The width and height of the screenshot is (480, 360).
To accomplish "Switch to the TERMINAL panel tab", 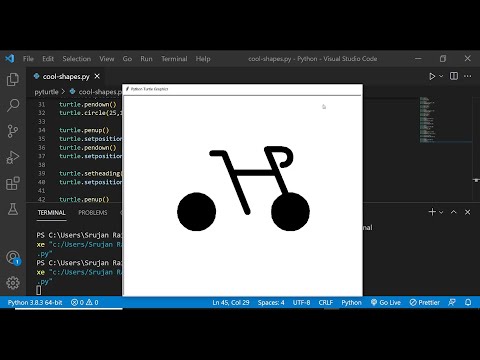I will pos(51,213).
